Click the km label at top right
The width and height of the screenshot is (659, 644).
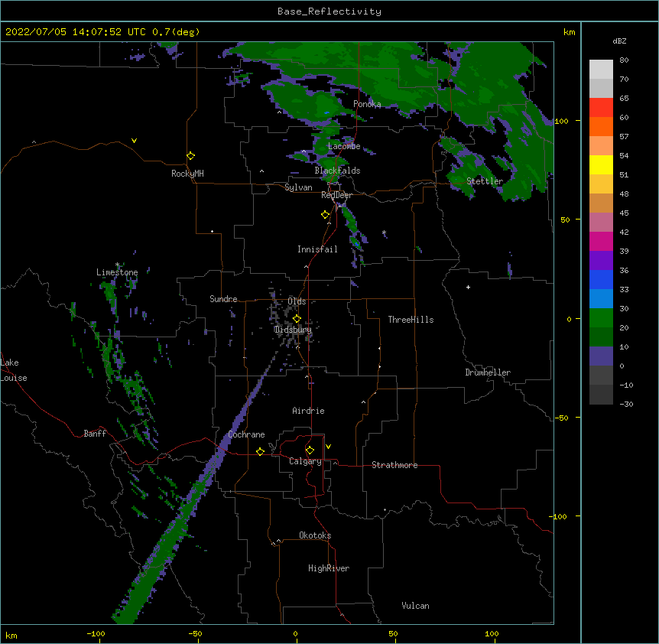tap(569, 32)
